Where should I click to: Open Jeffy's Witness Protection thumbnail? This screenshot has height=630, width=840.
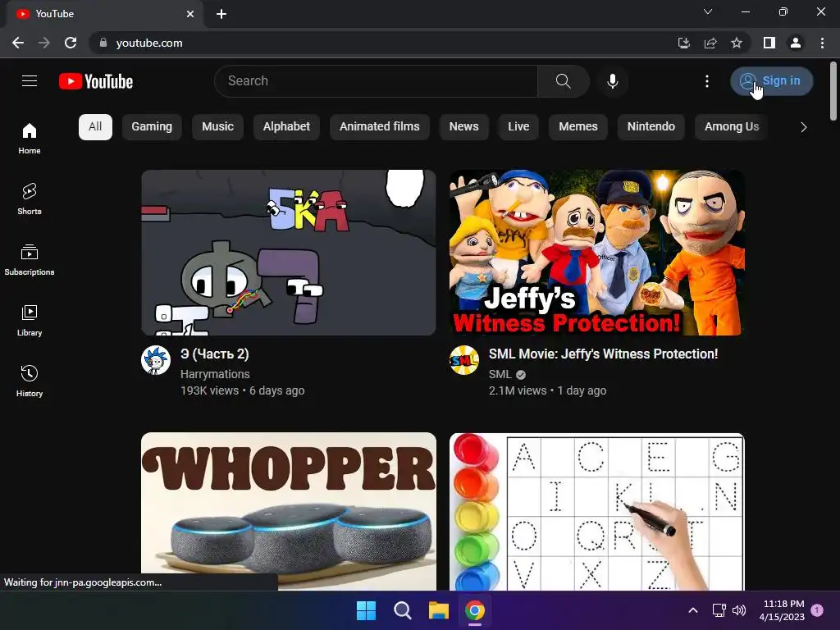(597, 253)
